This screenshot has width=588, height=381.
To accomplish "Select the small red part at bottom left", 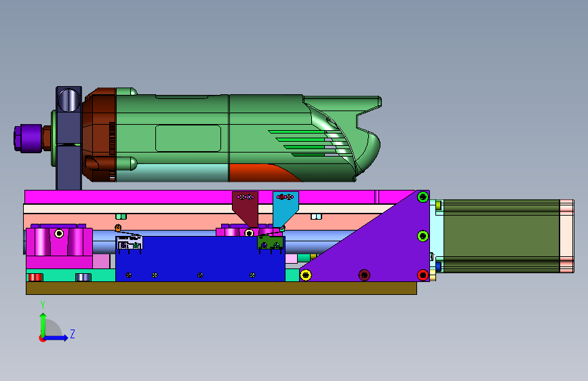I will click(35, 277).
